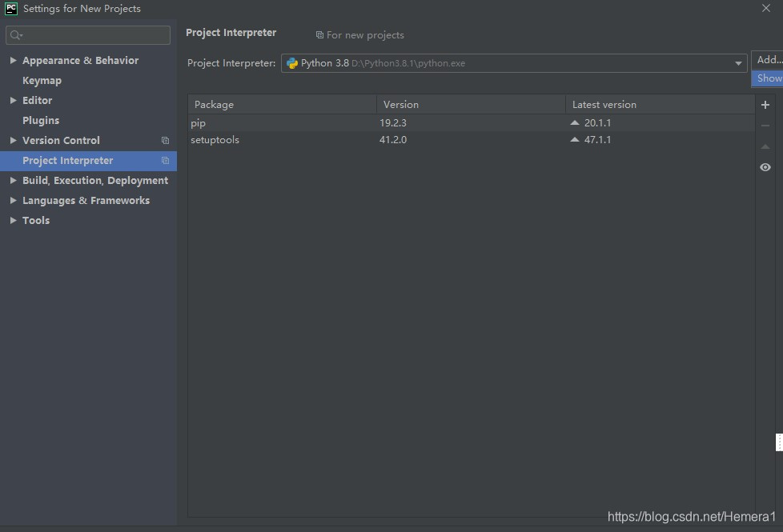Expand Build, Execution, Deployment section
The image size is (783, 532).
coord(14,180)
